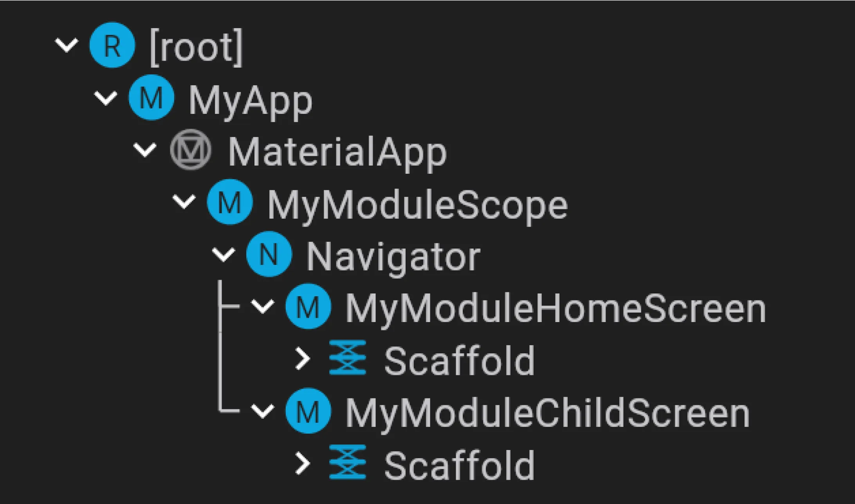Click the M icon beside MyModuleScope
855x504 pixels.
(230, 202)
